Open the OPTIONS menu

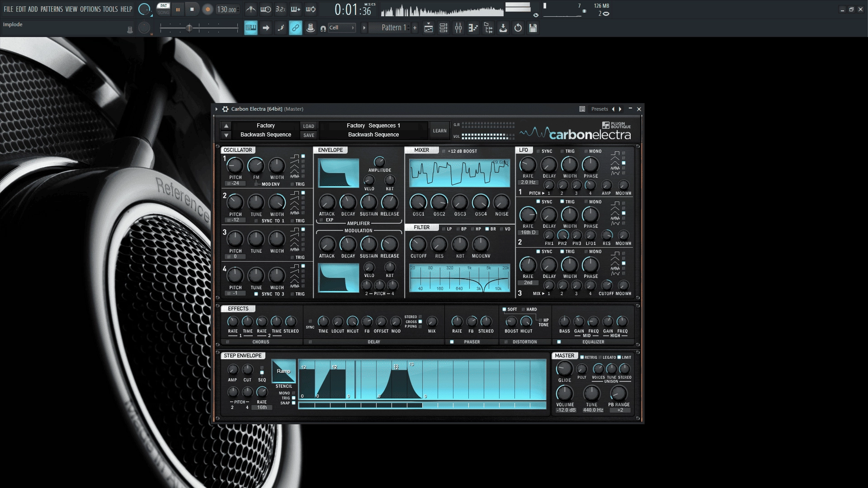tap(90, 9)
